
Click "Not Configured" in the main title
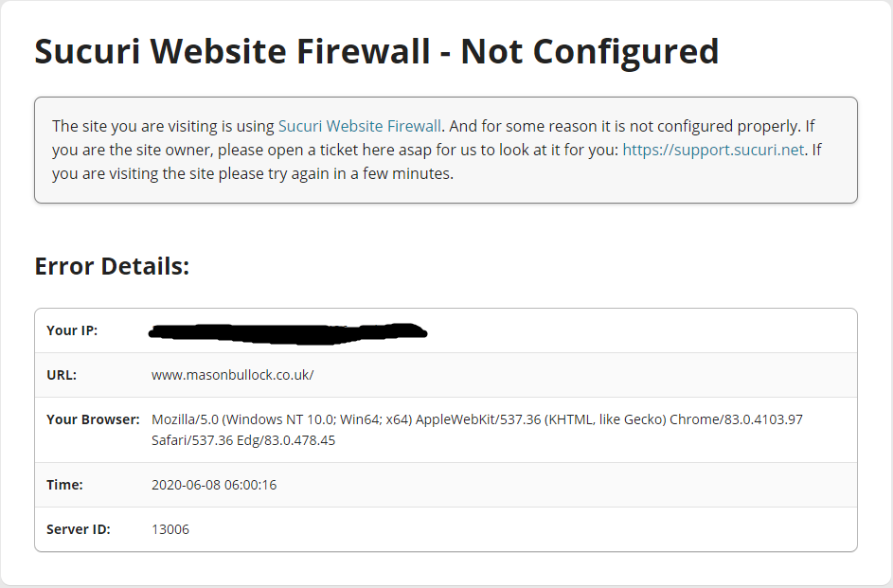[x=590, y=51]
